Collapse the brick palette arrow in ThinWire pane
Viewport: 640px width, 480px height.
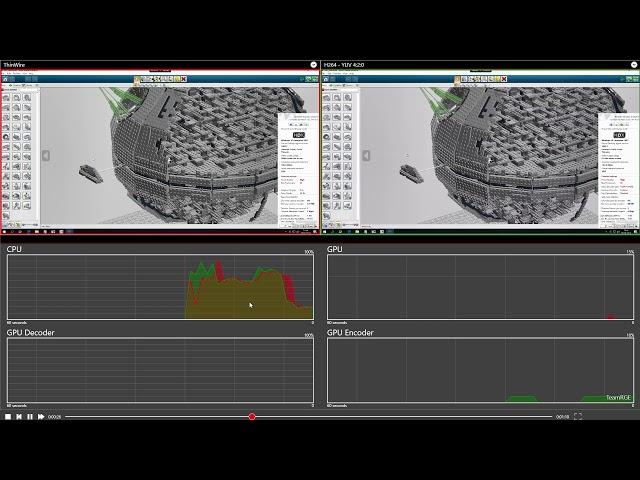point(46,156)
